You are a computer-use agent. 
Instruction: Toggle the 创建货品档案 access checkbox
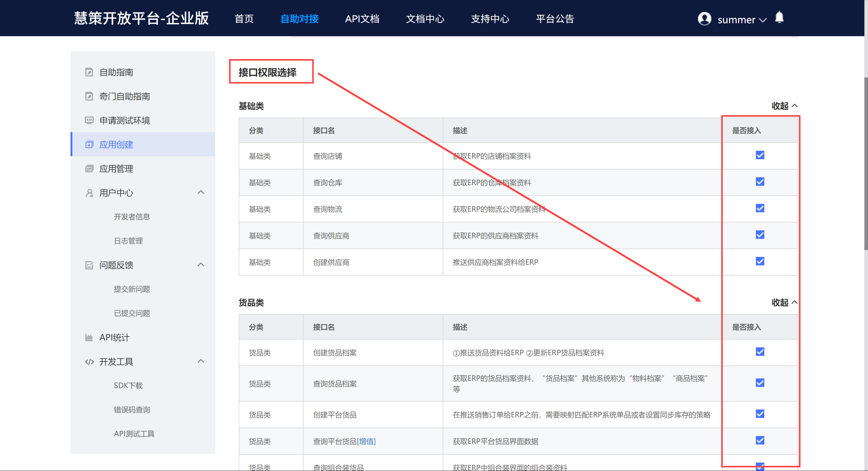[x=760, y=352]
